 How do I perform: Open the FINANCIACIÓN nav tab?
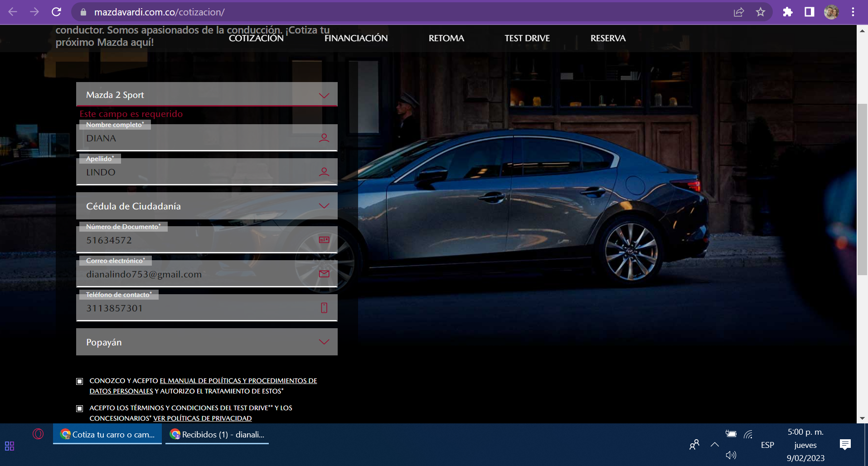click(x=356, y=38)
